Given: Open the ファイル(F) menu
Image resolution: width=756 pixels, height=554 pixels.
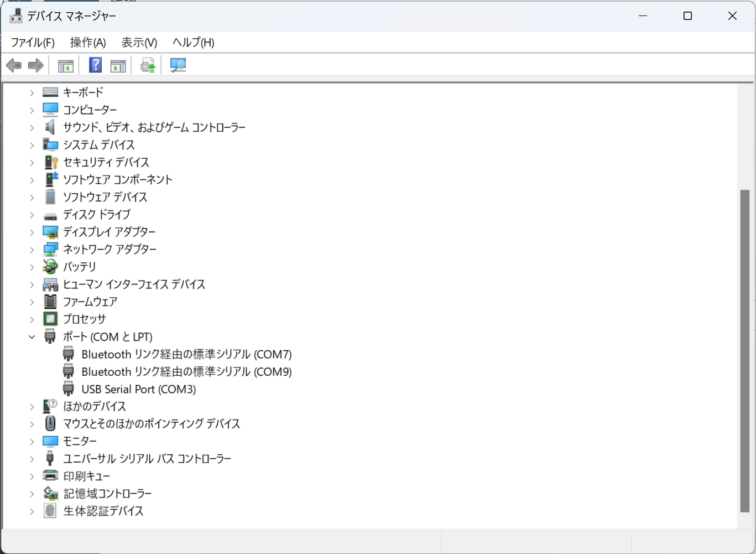Looking at the screenshot, I should point(32,42).
